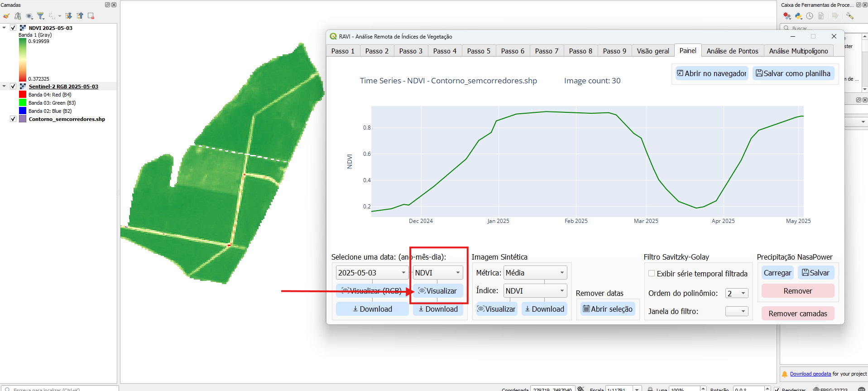The height and width of the screenshot is (391, 868).
Task: Switch to Passo 5 tab
Action: (x=479, y=51)
